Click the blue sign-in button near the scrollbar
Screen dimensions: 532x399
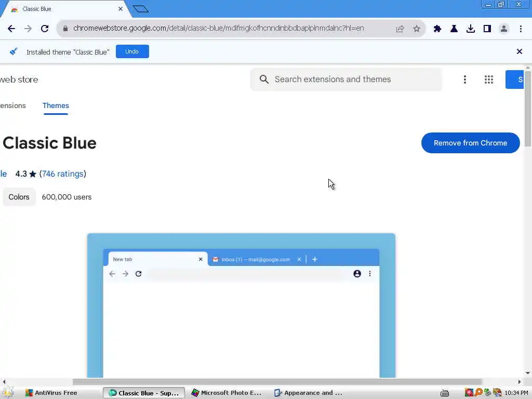515,79
